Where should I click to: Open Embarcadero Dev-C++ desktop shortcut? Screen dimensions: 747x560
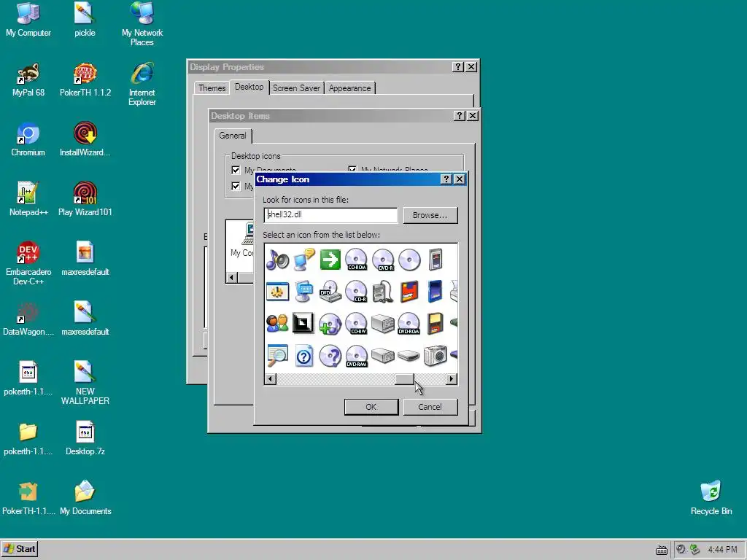[x=28, y=263]
